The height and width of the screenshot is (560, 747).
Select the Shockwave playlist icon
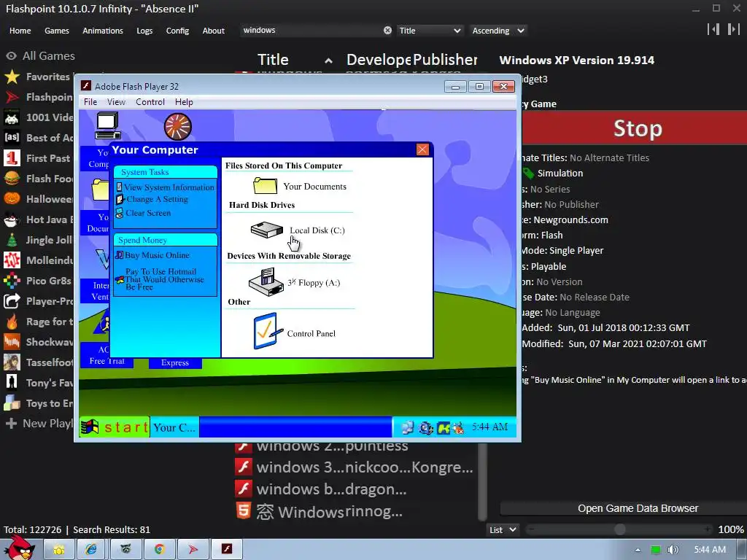click(12, 342)
